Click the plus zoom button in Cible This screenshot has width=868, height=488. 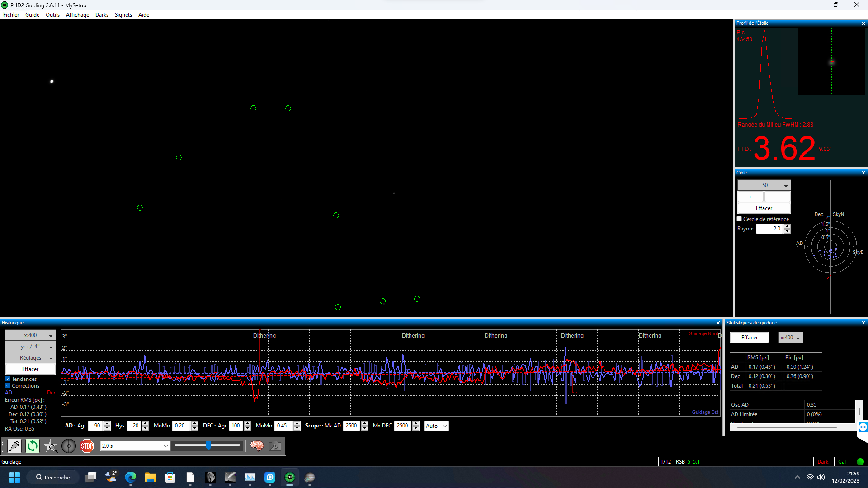pos(750,197)
